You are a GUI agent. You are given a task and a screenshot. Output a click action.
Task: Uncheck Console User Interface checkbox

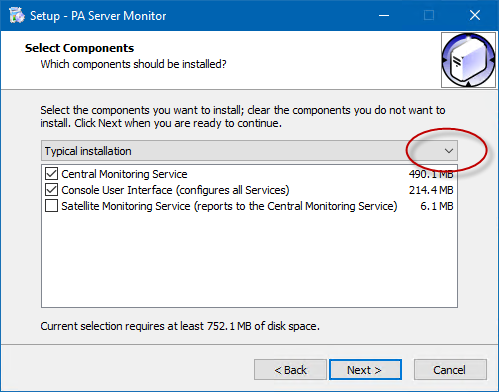coord(51,190)
